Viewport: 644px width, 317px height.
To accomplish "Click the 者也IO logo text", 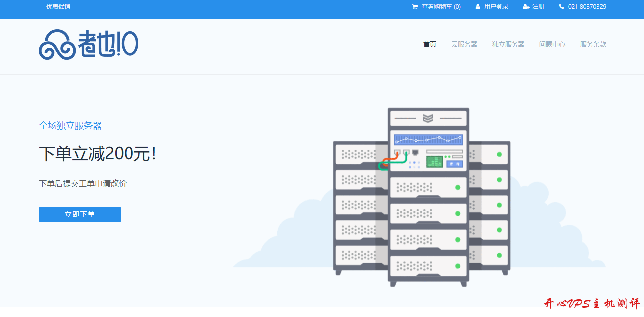I will click(108, 44).
